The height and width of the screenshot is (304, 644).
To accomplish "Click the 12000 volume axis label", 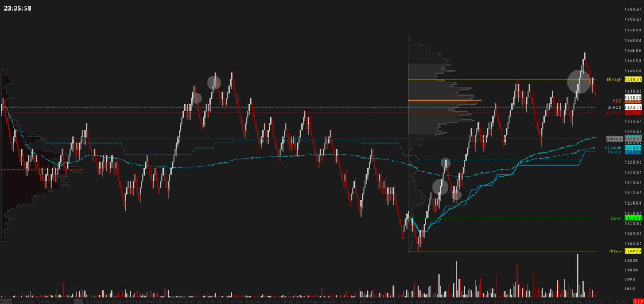I will tap(630, 270).
